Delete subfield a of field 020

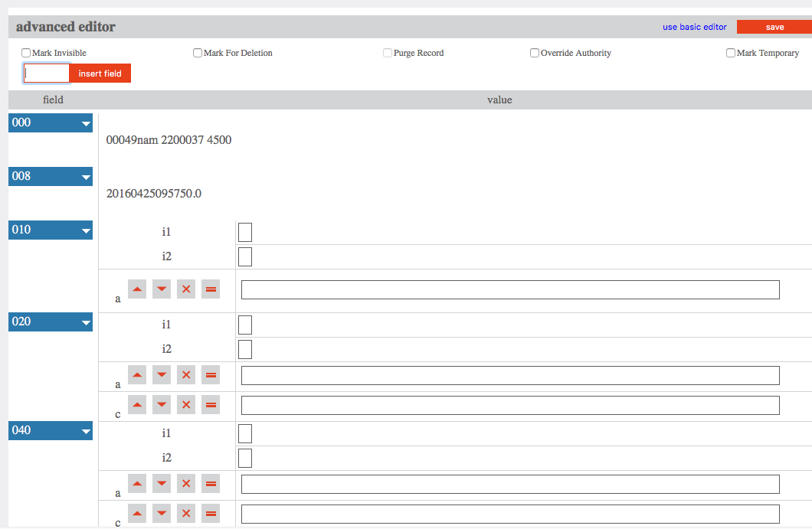coord(186,375)
